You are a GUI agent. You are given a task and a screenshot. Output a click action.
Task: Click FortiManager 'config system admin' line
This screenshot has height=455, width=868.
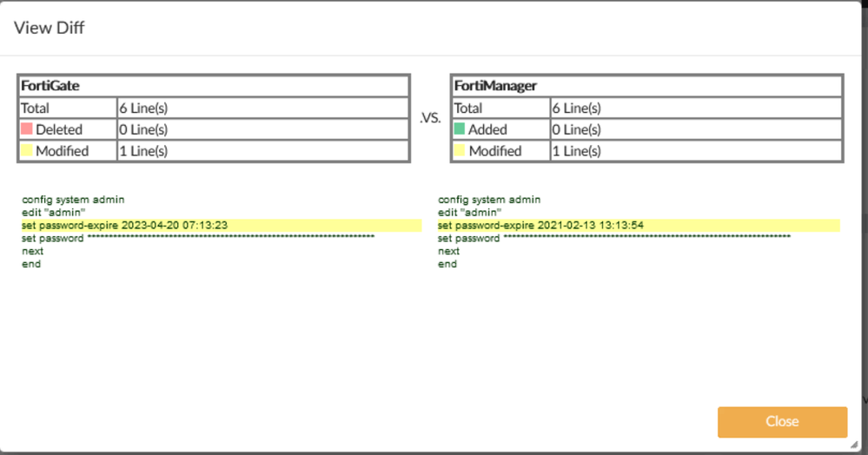[x=489, y=199]
